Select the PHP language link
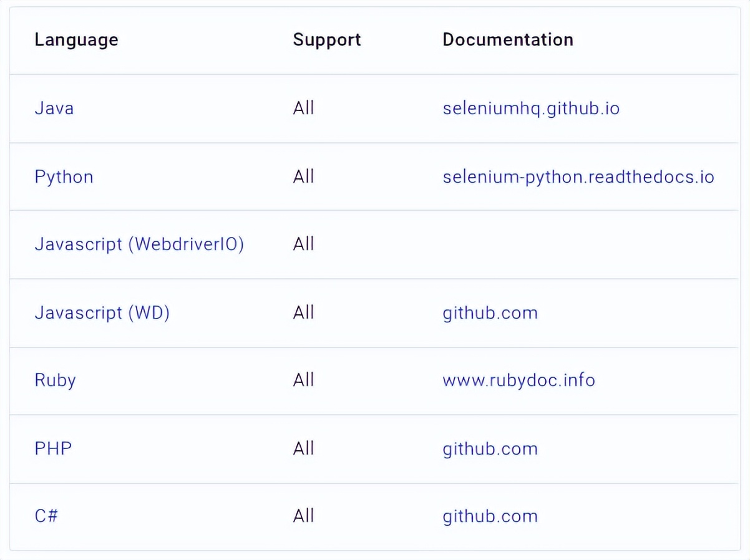Viewport: 750px width, 560px height. coord(53,448)
